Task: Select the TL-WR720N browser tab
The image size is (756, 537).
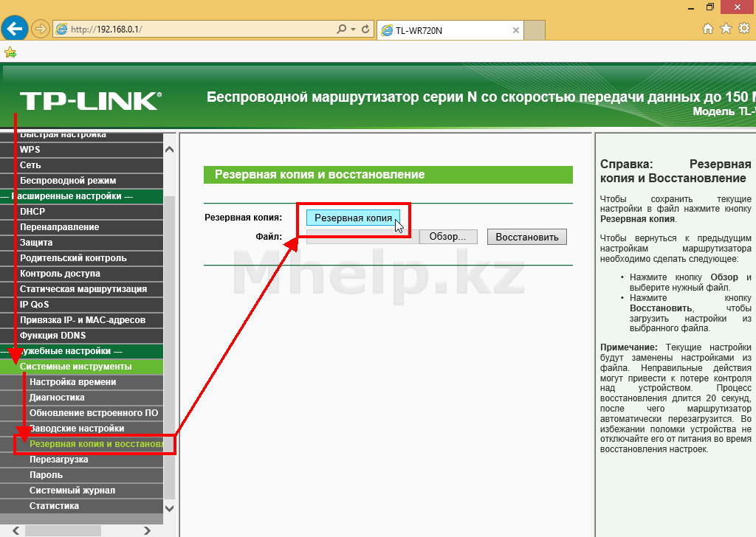Action: [x=450, y=30]
